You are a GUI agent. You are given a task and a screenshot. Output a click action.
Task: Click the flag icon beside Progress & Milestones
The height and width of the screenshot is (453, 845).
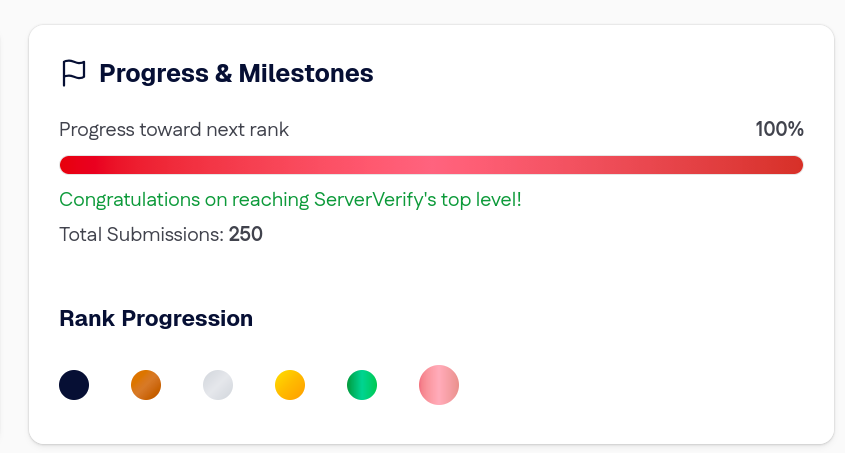(x=74, y=73)
